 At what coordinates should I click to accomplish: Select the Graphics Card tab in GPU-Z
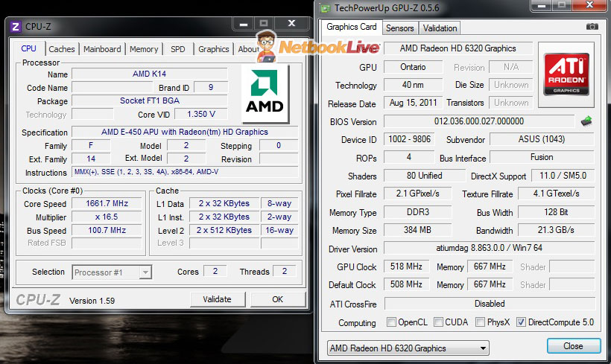pos(352,27)
